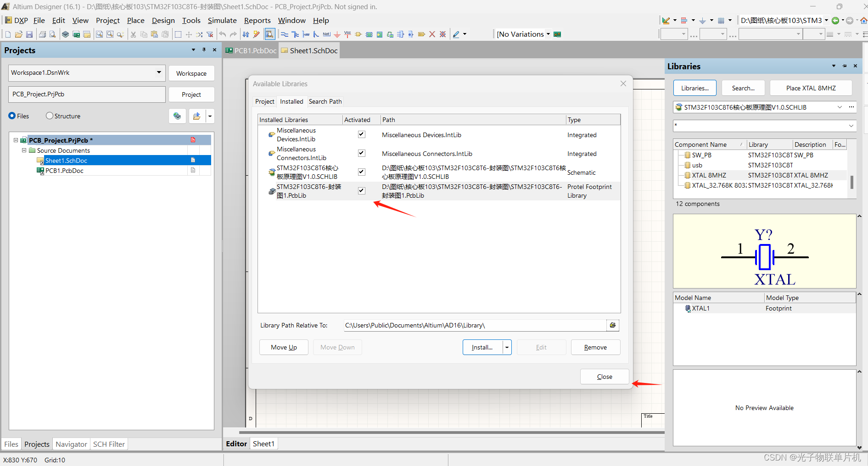The height and width of the screenshot is (466, 868).
Task: Click the grids toolbar icon
Action: [x=721, y=21]
